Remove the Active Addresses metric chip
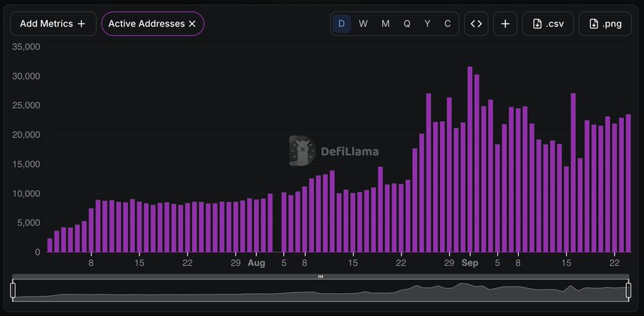Viewport: 644px width, 316px height. pyautogui.click(x=192, y=24)
